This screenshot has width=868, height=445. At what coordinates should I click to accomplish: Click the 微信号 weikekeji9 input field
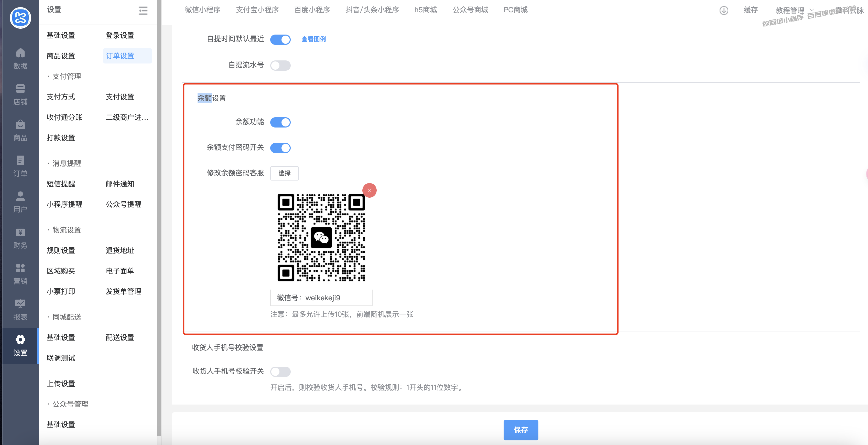321,297
